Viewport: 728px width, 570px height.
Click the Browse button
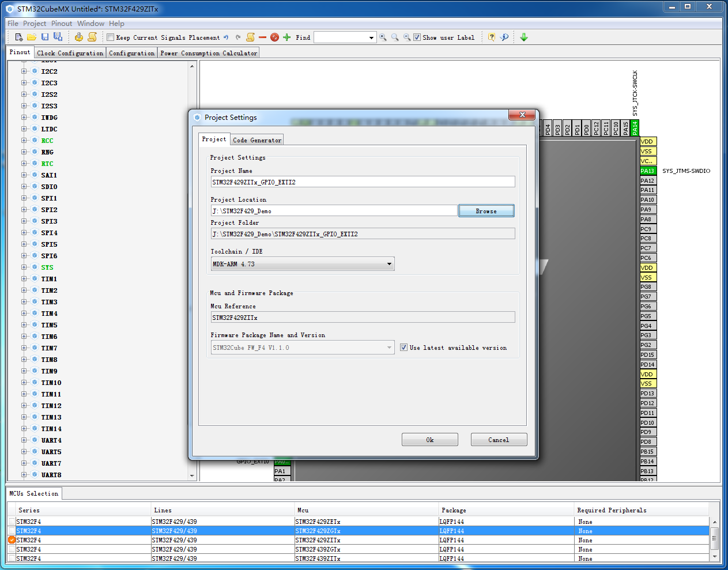486,211
